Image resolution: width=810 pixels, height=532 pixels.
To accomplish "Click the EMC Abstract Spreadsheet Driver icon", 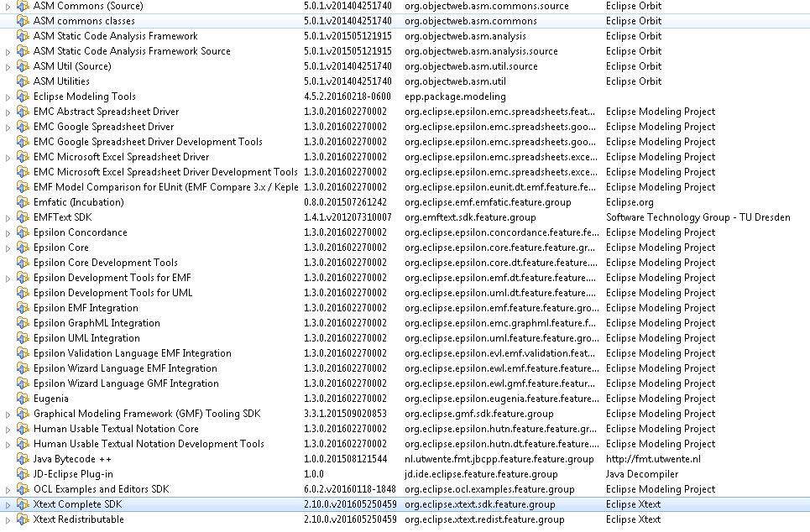I will pos(23,112).
